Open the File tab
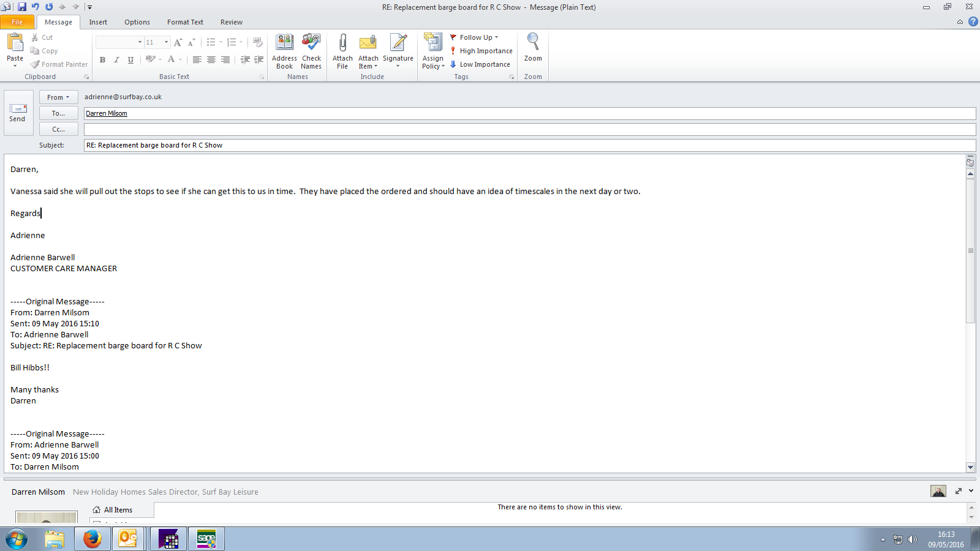The image size is (980, 551). tap(17, 22)
